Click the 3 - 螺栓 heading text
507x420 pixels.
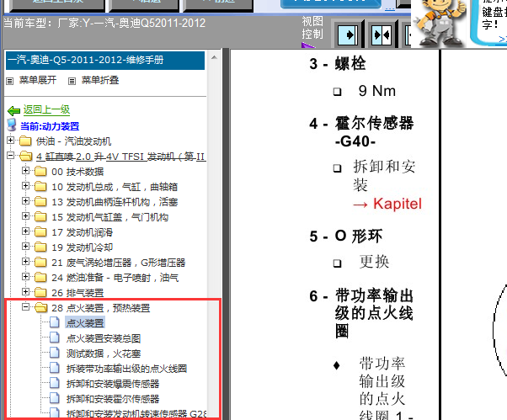(x=338, y=63)
